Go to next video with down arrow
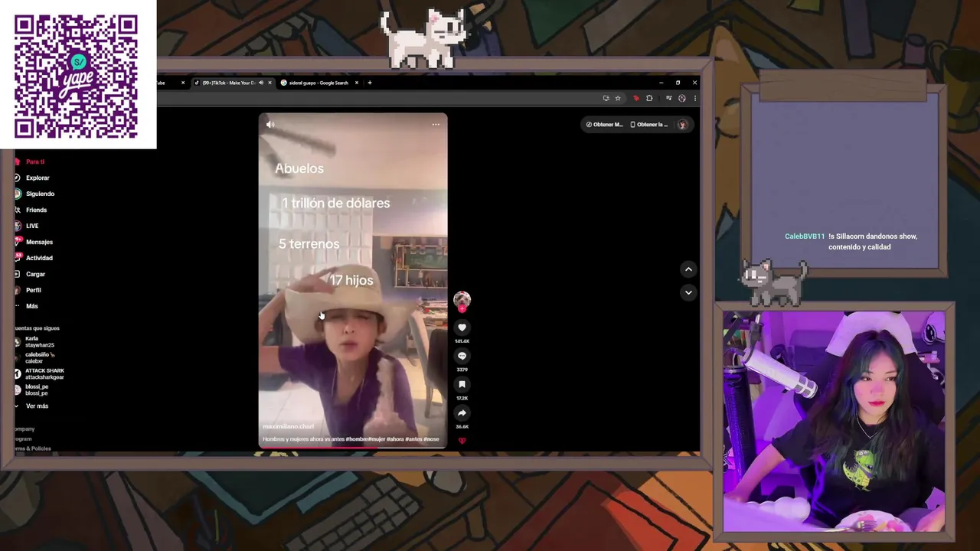Screen dimensions: 980x551 click(x=688, y=292)
